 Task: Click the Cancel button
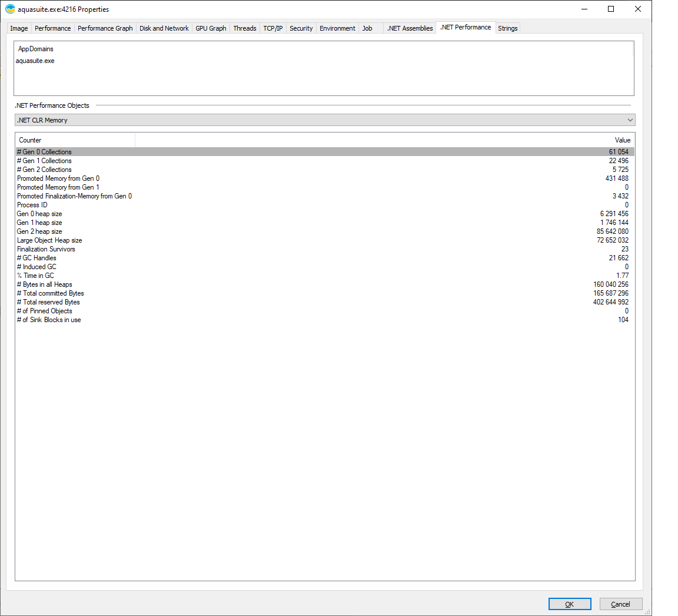[620, 604]
